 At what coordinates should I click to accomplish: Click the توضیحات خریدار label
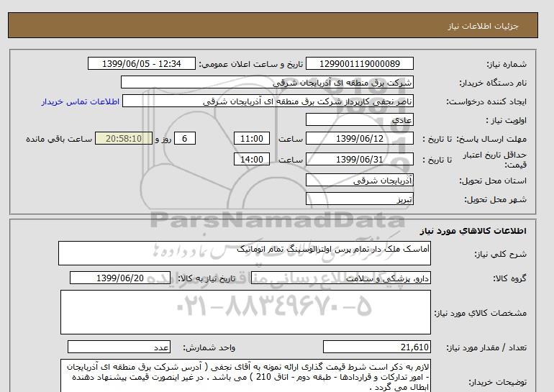click(x=497, y=382)
